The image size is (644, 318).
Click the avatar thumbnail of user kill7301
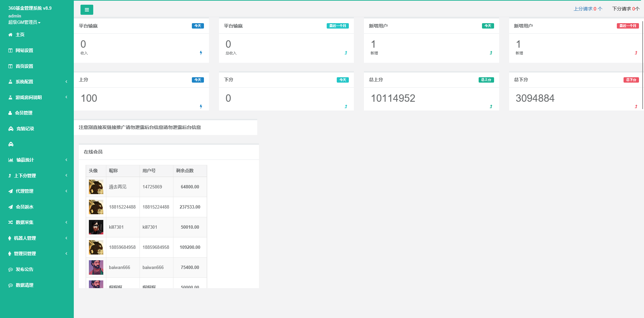pos(96,227)
